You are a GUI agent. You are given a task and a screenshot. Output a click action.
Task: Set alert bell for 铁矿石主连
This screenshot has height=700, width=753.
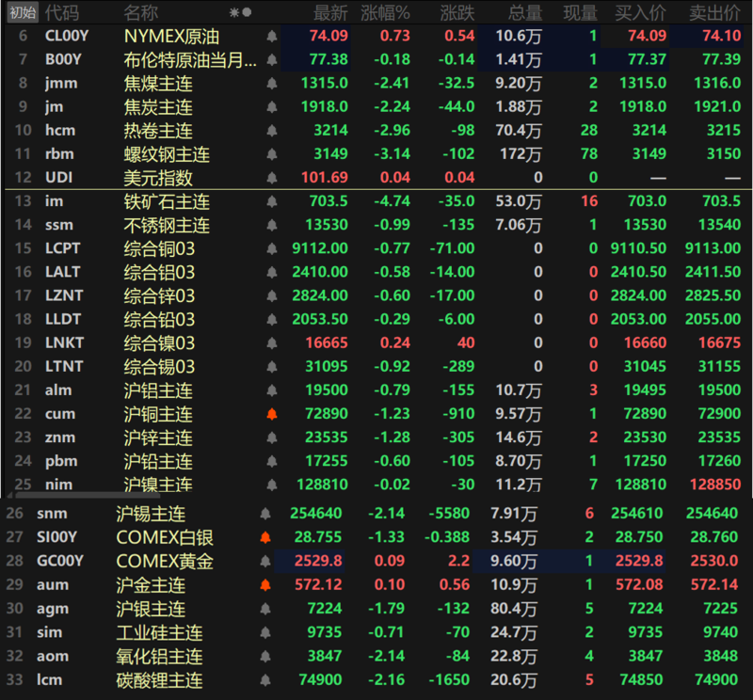coord(272,201)
